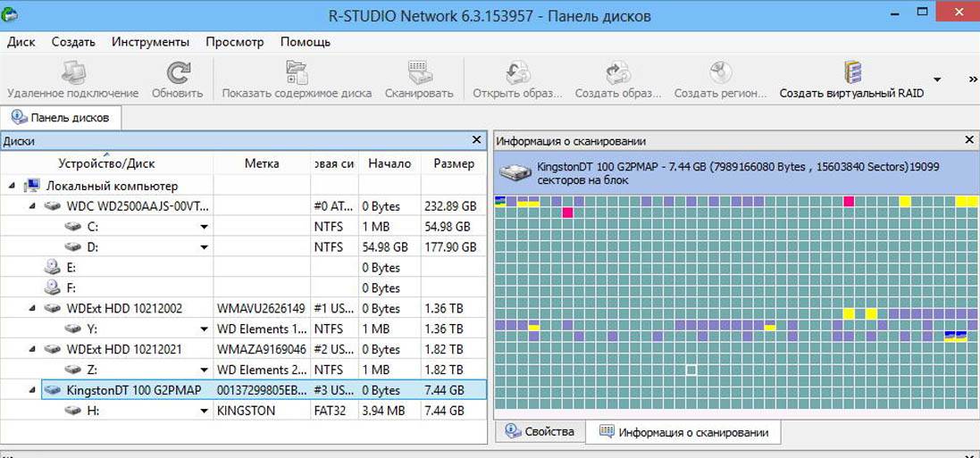This screenshot has width=980, height=458.
Task: Click the Show disk contents icon
Action: tap(297, 73)
